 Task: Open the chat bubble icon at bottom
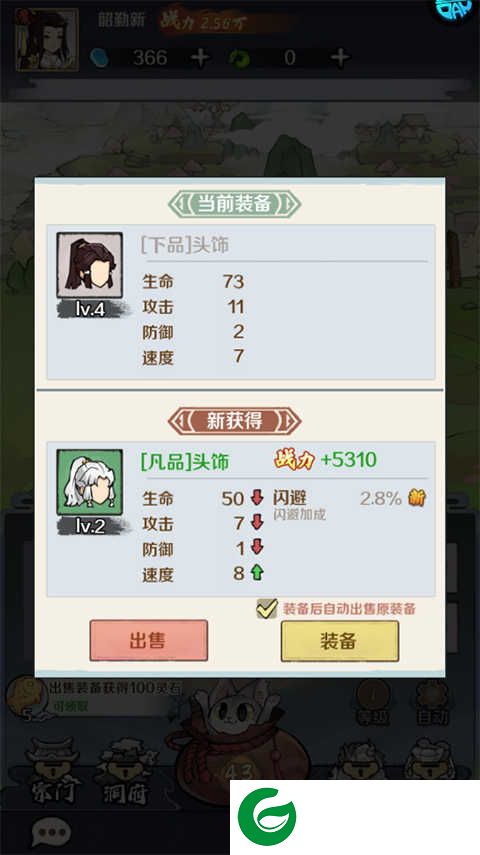(x=51, y=832)
